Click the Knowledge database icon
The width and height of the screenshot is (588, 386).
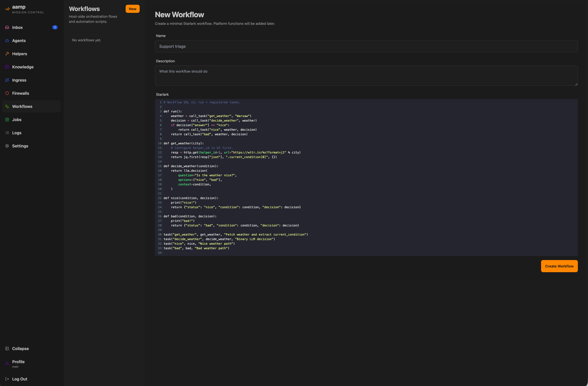[x=7, y=67]
